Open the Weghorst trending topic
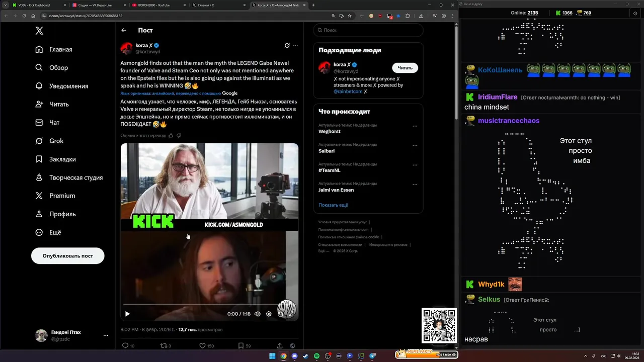The height and width of the screenshot is (362, 644). point(329,131)
